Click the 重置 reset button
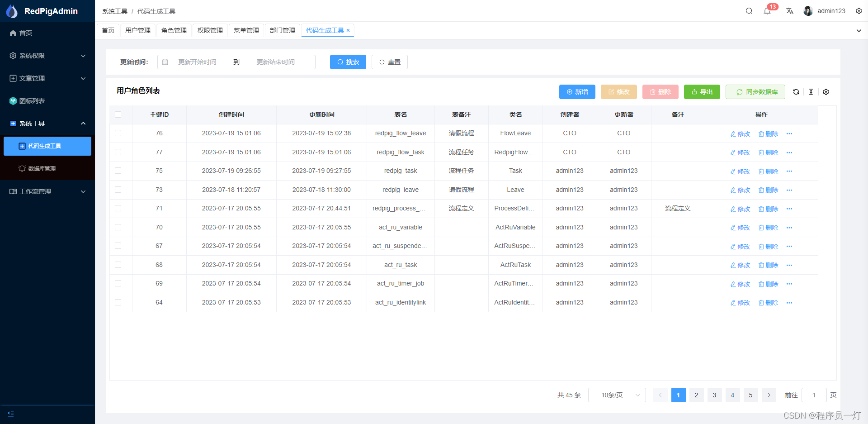The height and width of the screenshot is (424, 868). coord(390,62)
